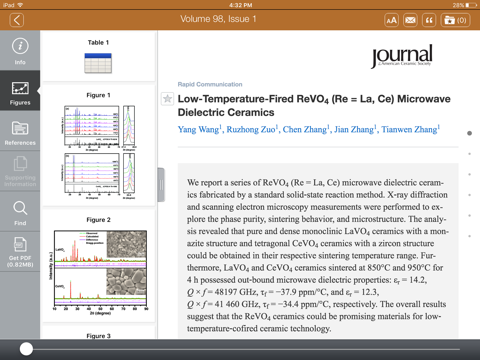The width and height of the screenshot is (480, 360).
Task: Click the Wi-Fi status icon
Action: pos(20,5)
